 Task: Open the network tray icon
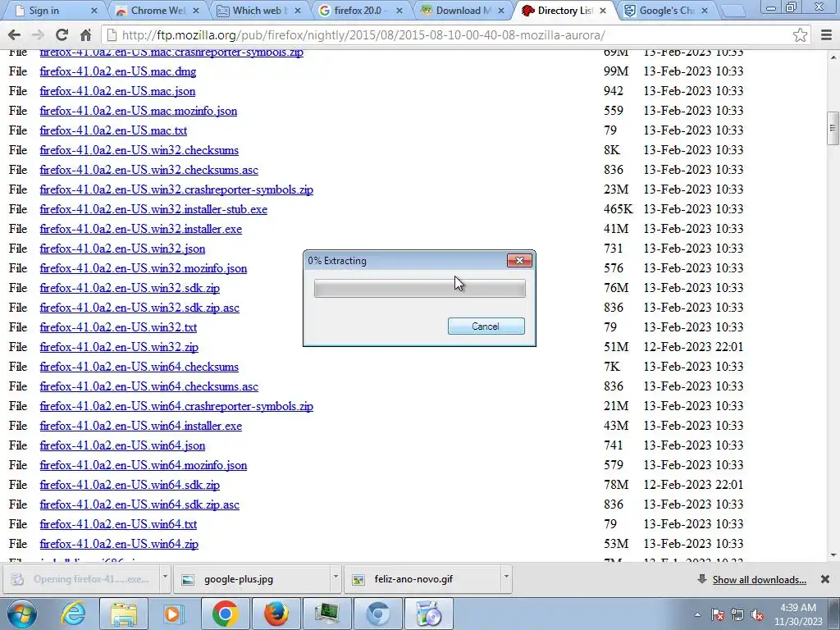point(737,614)
